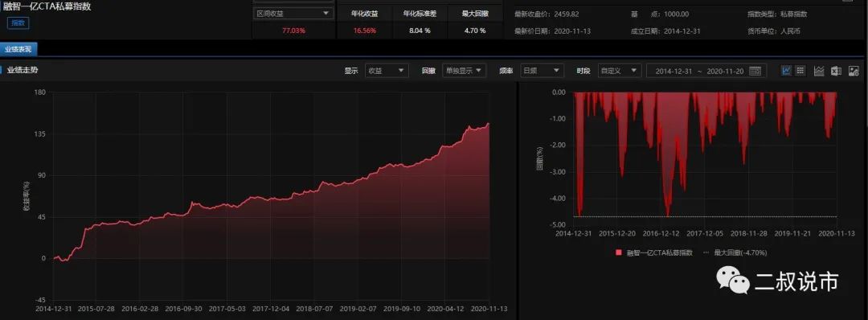Click the 4.70 % max drawdown value
868x320 pixels.
(x=475, y=31)
